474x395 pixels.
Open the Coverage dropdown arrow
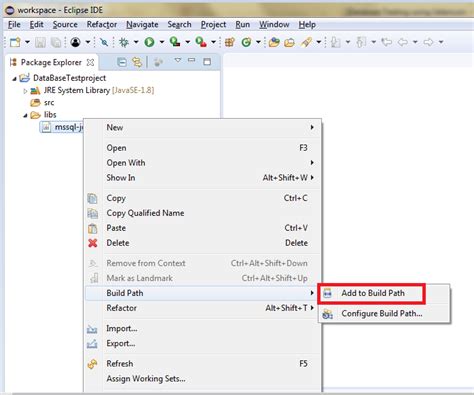pyautogui.click(x=188, y=42)
